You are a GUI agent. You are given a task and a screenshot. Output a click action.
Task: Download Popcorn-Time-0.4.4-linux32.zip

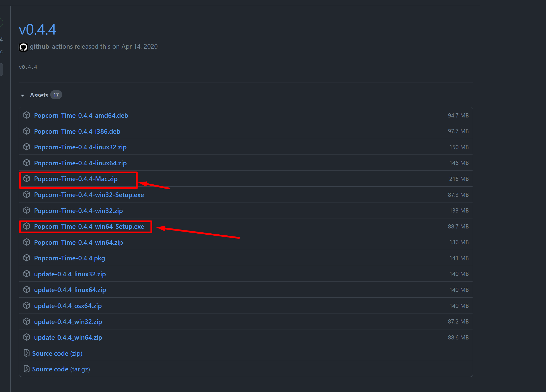pos(80,147)
